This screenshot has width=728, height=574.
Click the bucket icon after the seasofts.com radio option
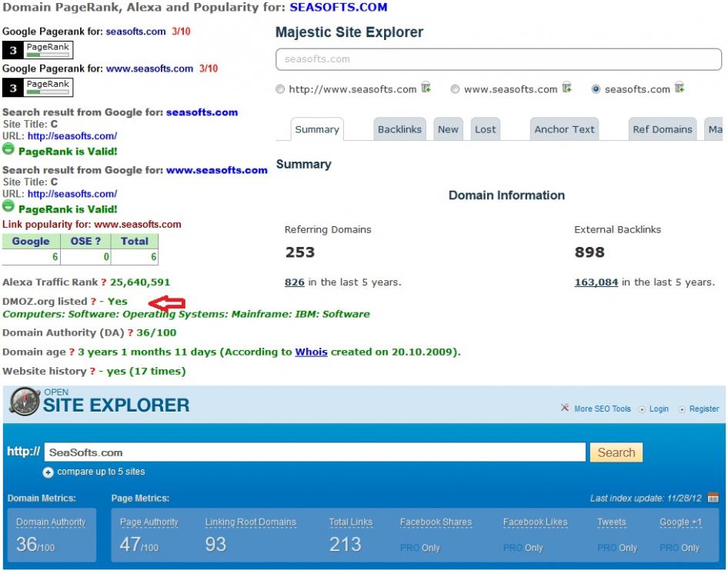point(680,87)
